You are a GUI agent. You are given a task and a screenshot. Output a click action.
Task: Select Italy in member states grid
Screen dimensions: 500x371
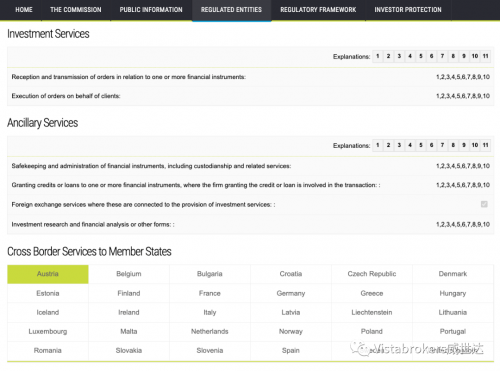click(x=210, y=312)
